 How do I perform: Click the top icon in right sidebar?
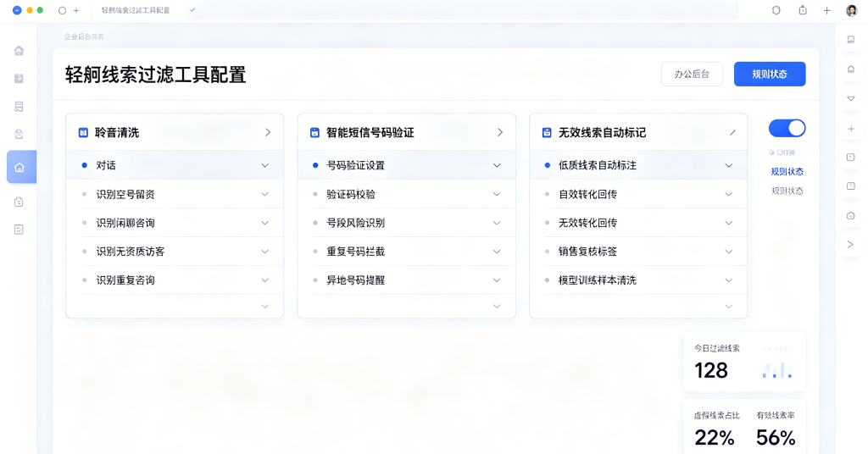pyautogui.click(x=851, y=40)
